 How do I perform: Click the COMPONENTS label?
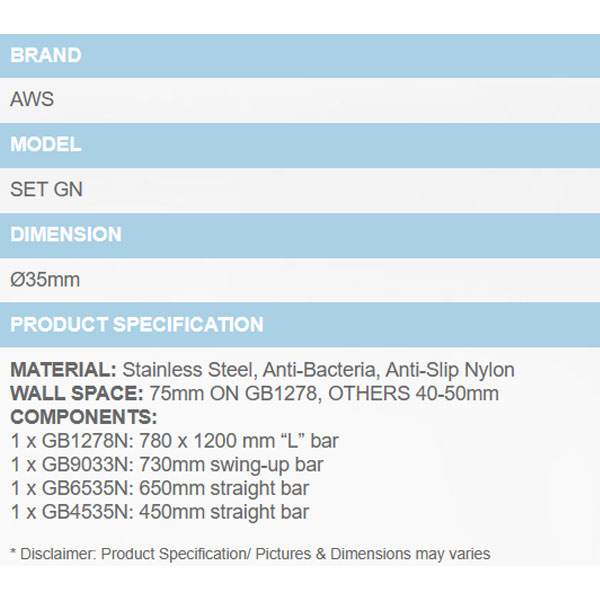pos(83,418)
